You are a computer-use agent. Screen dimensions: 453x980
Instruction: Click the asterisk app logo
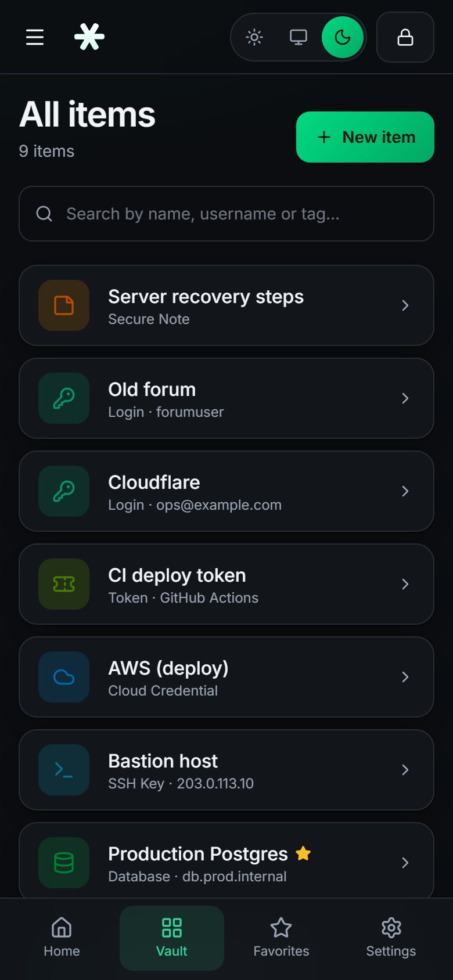[x=89, y=37]
